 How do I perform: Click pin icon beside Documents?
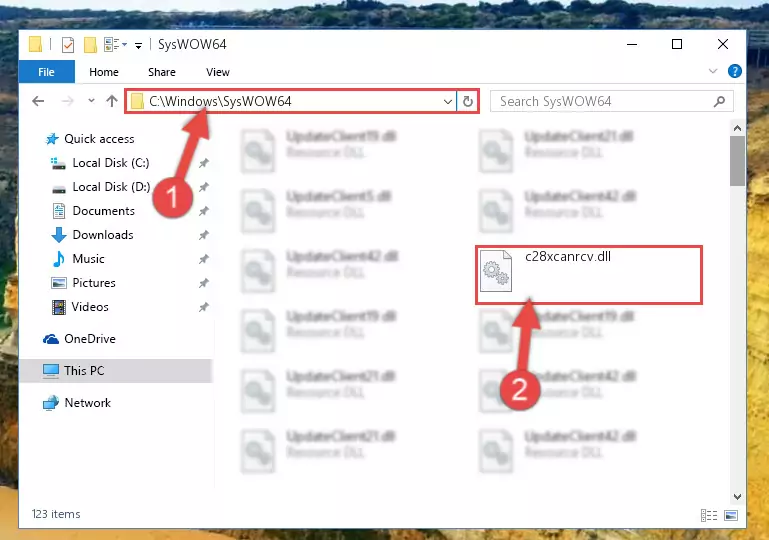204,211
